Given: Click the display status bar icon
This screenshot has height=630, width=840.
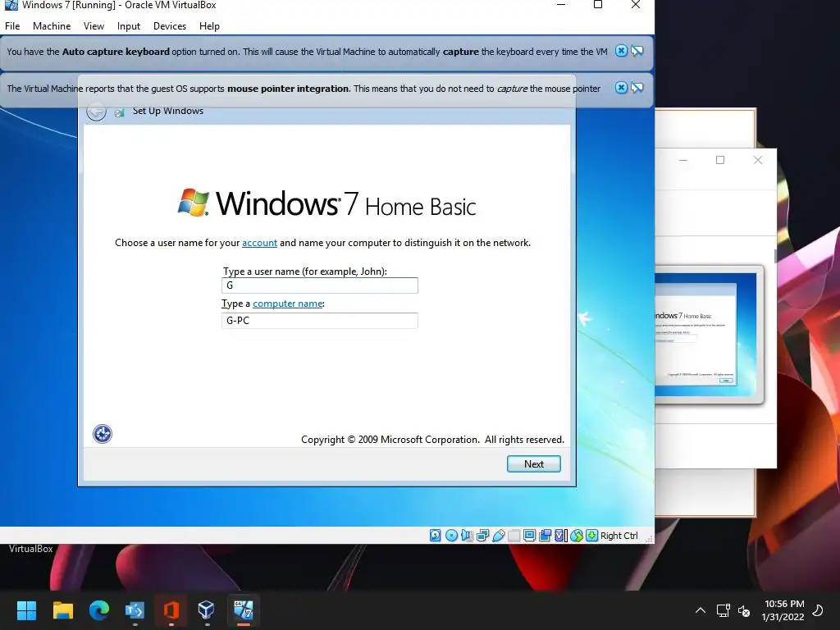Looking at the screenshot, I should click(529, 535).
